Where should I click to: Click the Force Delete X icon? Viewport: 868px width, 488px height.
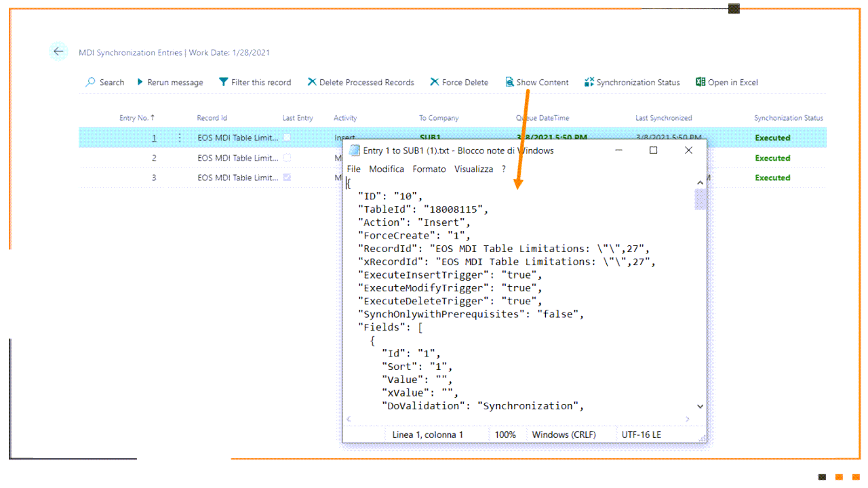point(435,82)
